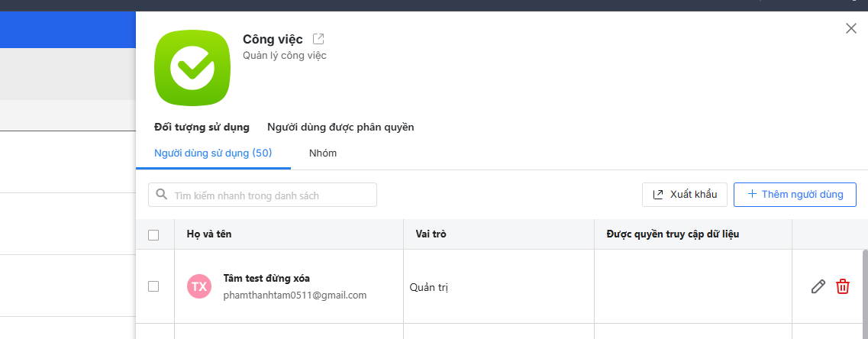Click the green Công việc app icon

pyautogui.click(x=192, y=68)
